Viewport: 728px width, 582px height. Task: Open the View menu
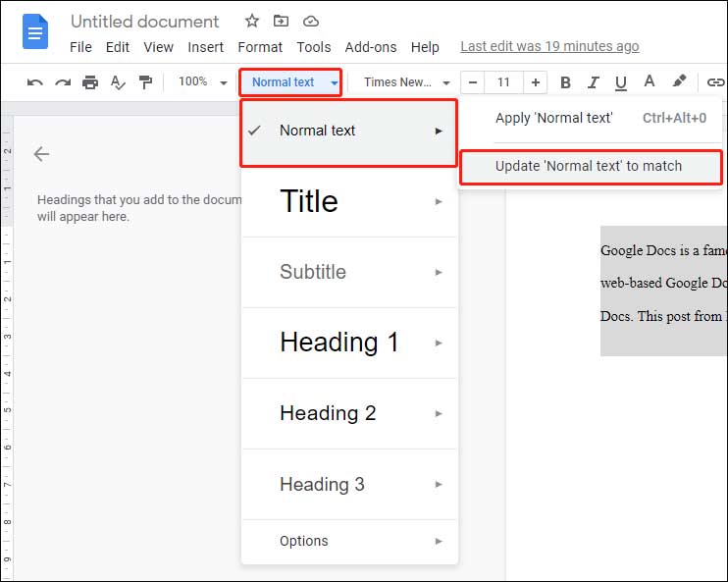(x=158, y=47)
